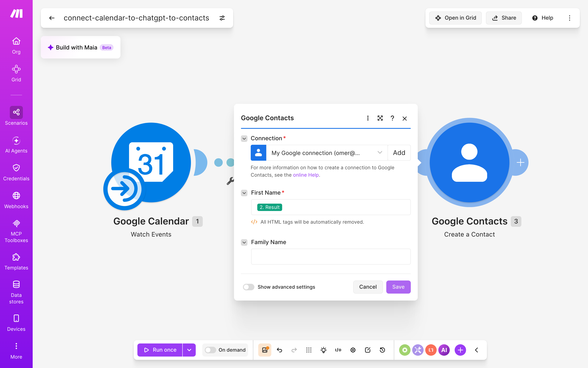Viewport: 588px width, 368px height.
Task: Open Templates in the sidebar
Action: point(16,261)
